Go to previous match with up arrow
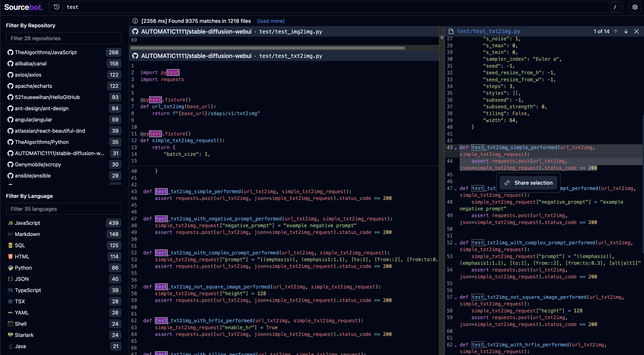Screen dimensions: 644x355 [x=616, y=31]
